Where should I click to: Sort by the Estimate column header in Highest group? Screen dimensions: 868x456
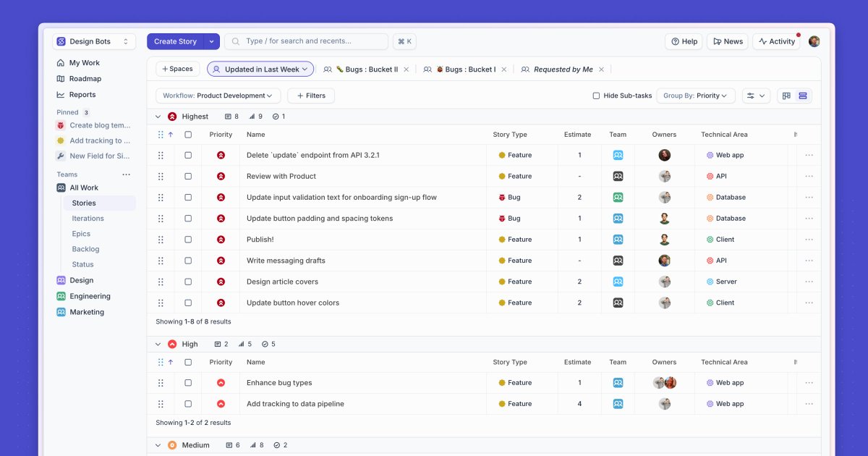point(577,135)
